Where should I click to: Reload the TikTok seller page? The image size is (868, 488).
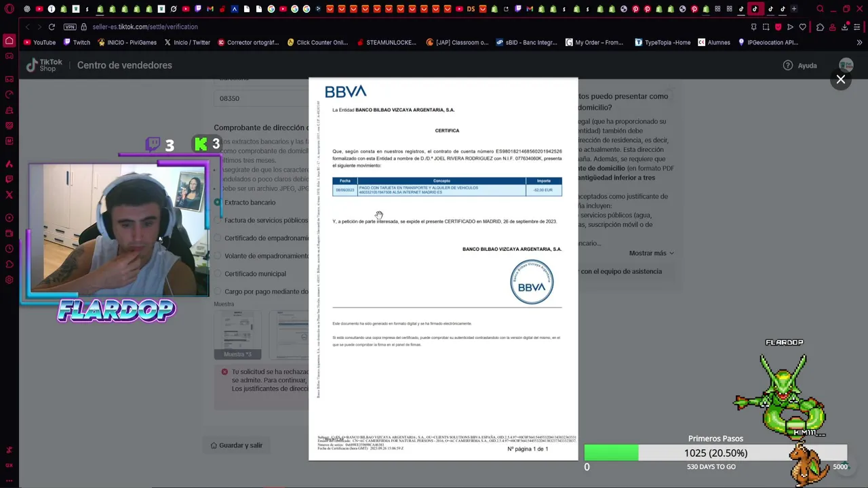pos(52,27)
